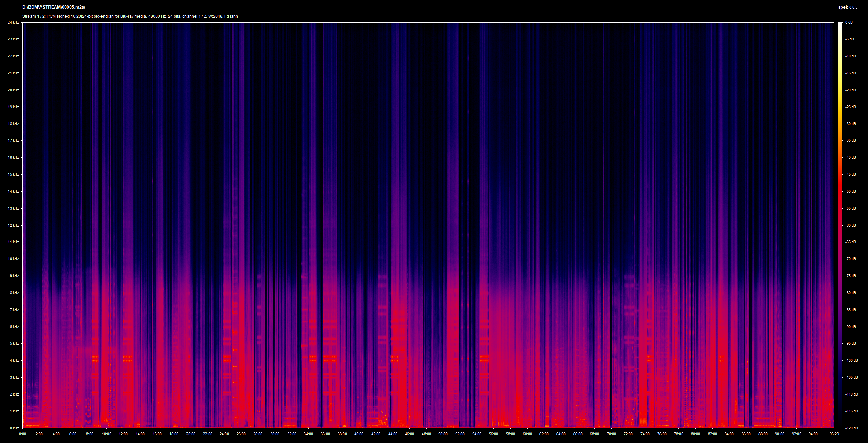This screenshot has width=868, height=443.
Task: Pick the -25 dB legend label
Action: [x=851, y=107]
